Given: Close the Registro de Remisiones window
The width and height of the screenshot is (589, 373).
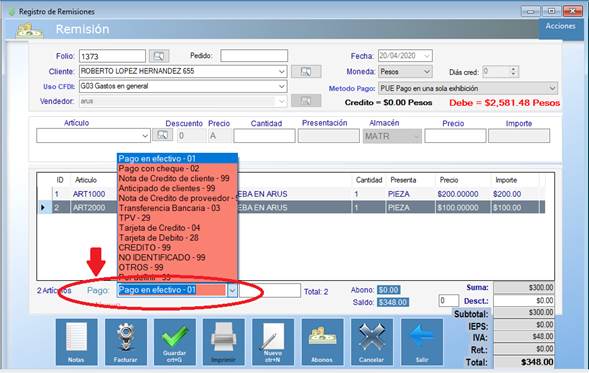Looking at the screenshot, I should (572, 11).
